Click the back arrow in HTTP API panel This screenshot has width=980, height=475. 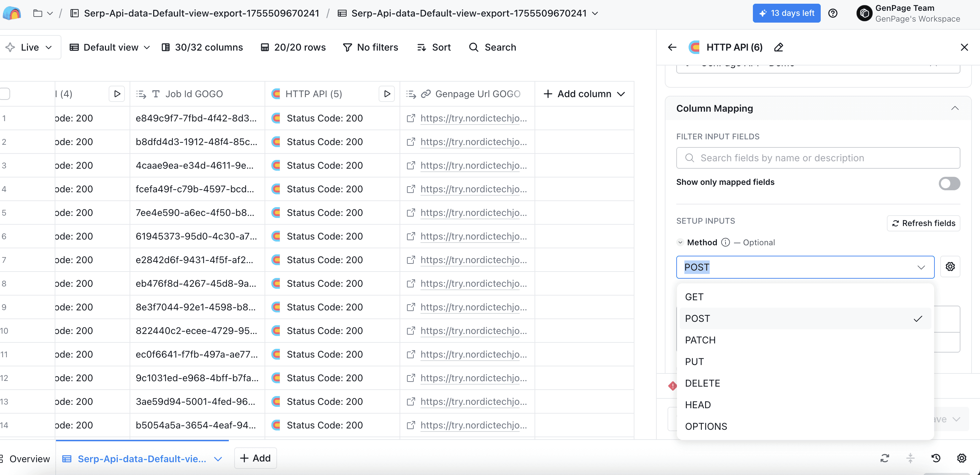[672, 47]
